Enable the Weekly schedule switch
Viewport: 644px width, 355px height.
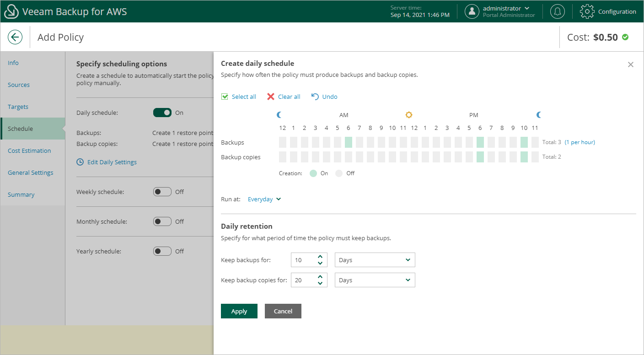coord(162,192)
